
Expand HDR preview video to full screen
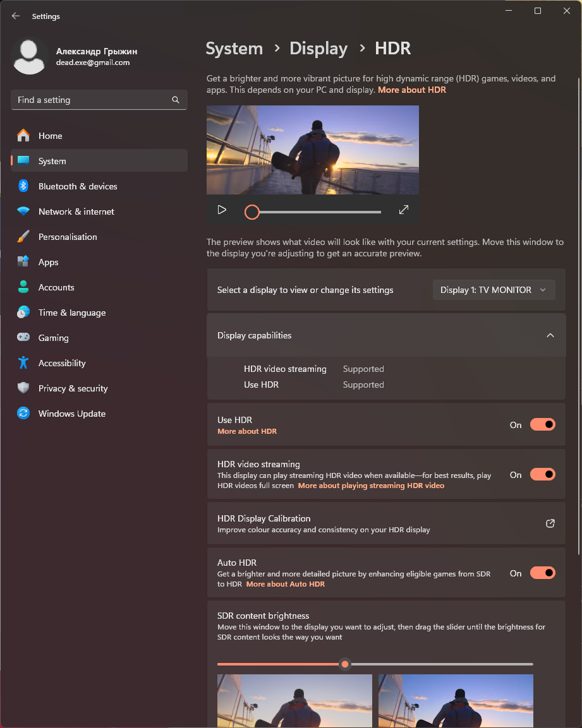coord(404,210)
